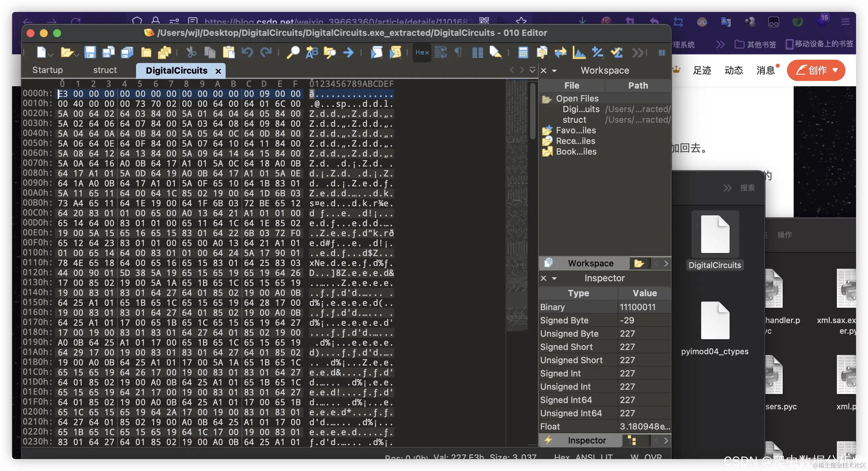Screen dimensions: 868x471
Task: Expand the Workspace panel dropdown arrow
Action: point(554,71)
